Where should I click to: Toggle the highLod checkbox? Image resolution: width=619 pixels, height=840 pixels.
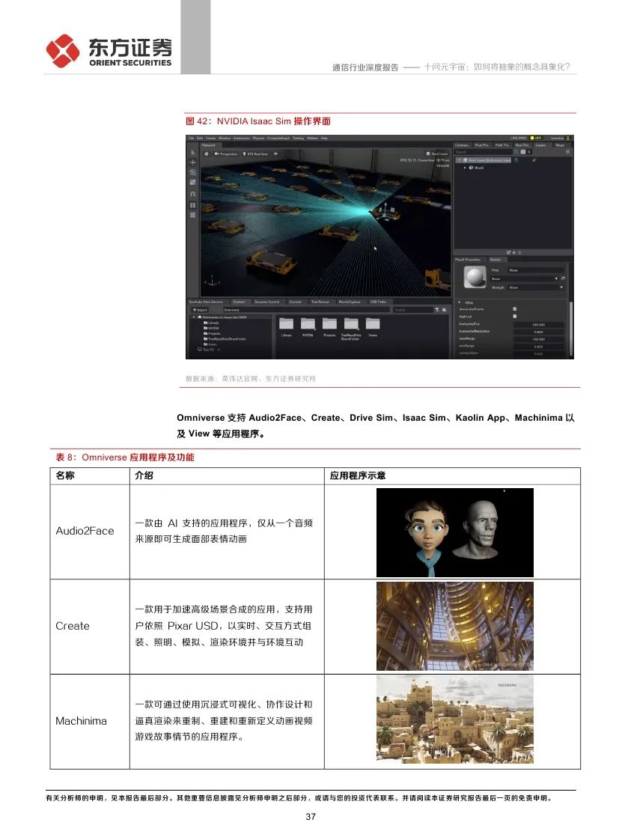coord(514,316)
